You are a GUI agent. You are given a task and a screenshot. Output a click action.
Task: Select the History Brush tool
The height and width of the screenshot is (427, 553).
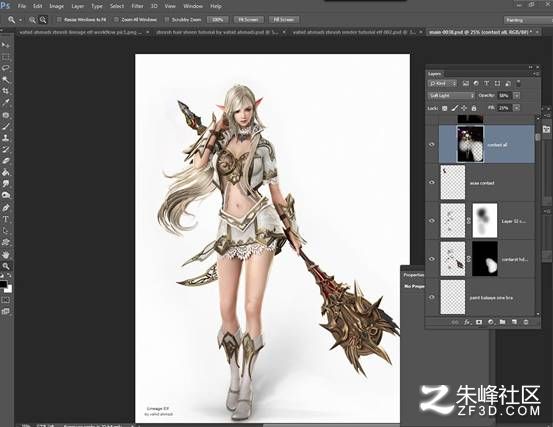(x=5, y=149)
